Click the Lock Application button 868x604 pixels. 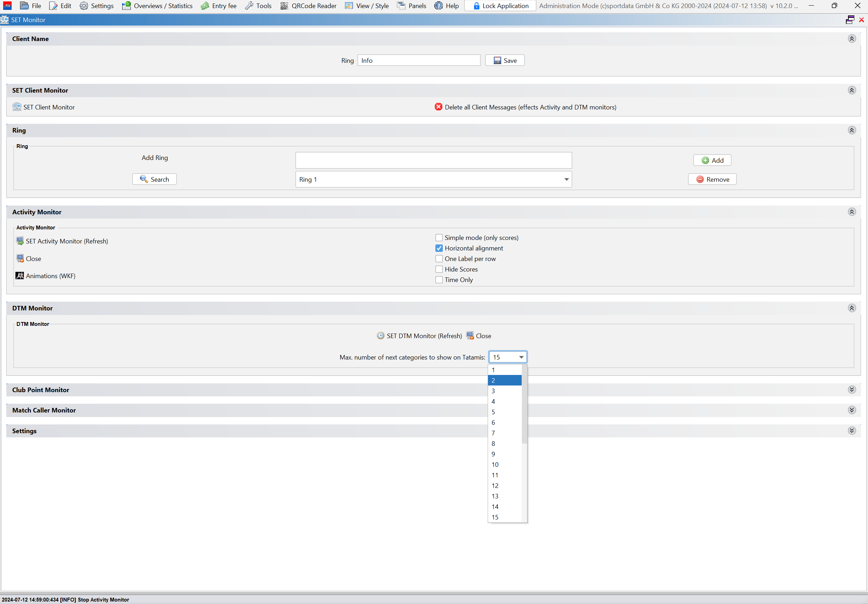click(500, 6)
